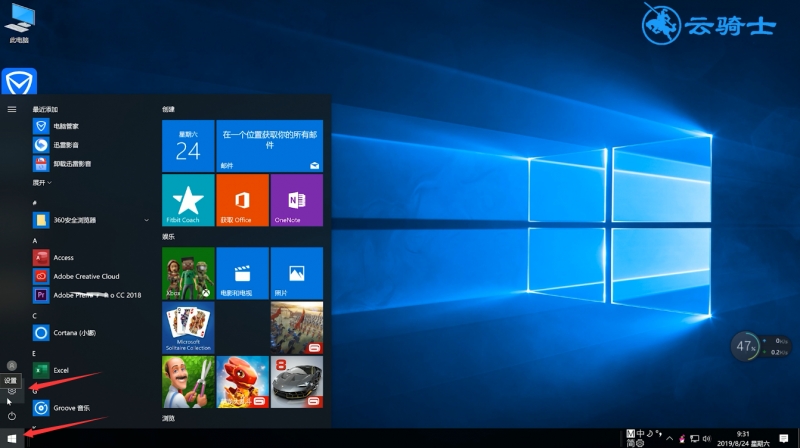Open the Settings gear in Start sidebar

click(12, 391)
